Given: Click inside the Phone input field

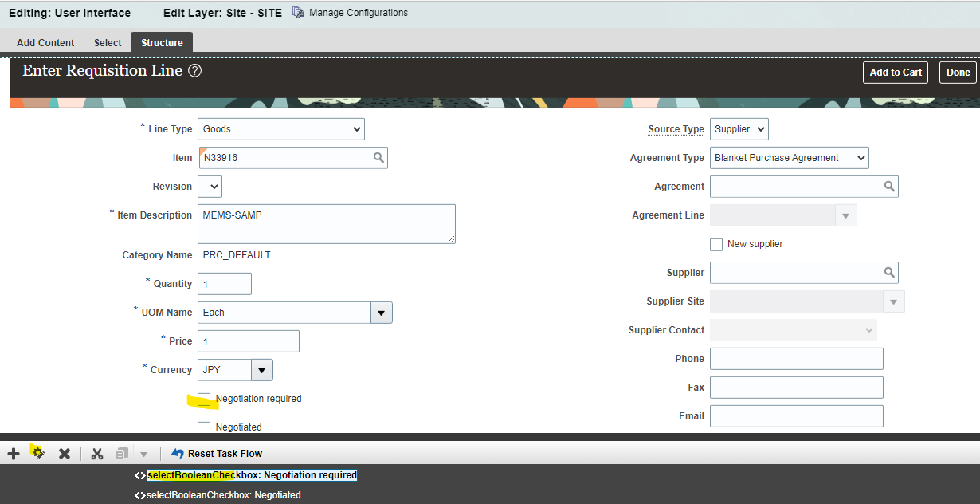Looking at the screenshot, I should 795,358.
